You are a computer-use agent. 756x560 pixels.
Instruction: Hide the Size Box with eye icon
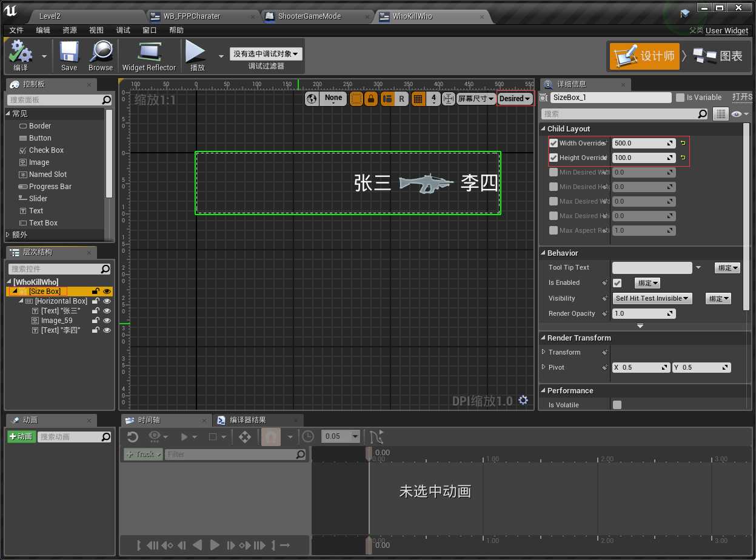(107, 292)
